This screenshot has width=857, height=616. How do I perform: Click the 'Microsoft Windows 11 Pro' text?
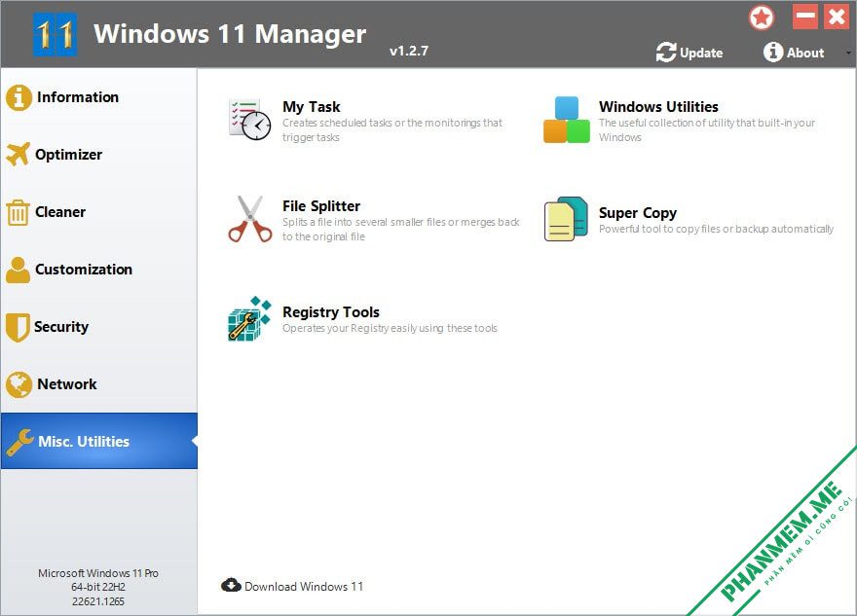coord(98,573)
